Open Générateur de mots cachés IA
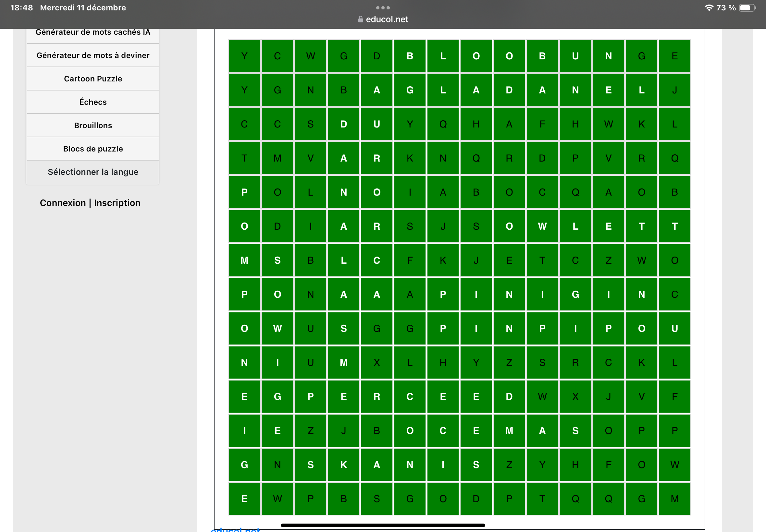This screenshot has height=532, width=766. click(93, 33)
